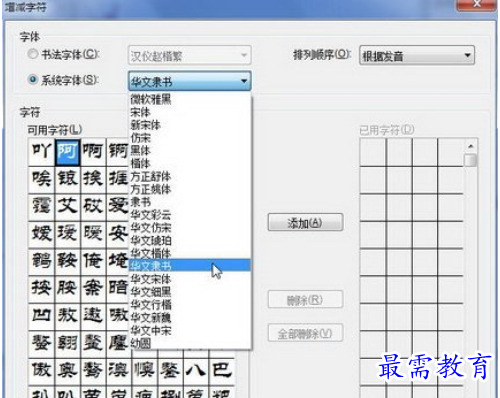Click the 全部删除(V) button

[305, 333]
